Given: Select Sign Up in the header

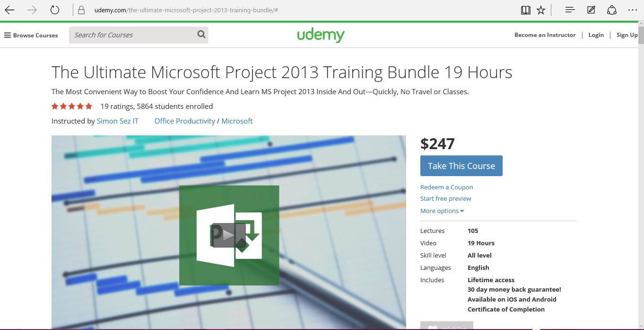Looking at the screenshot, I should point(627,35).
